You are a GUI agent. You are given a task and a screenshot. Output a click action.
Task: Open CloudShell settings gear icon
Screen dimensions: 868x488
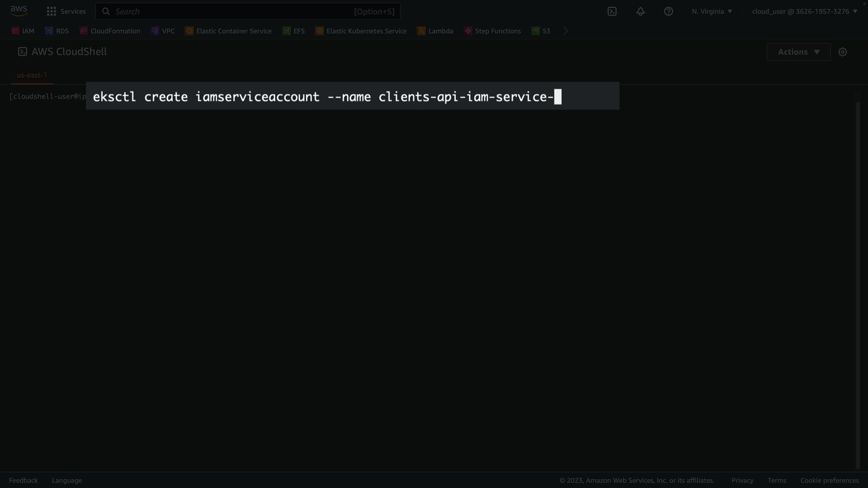842,52
